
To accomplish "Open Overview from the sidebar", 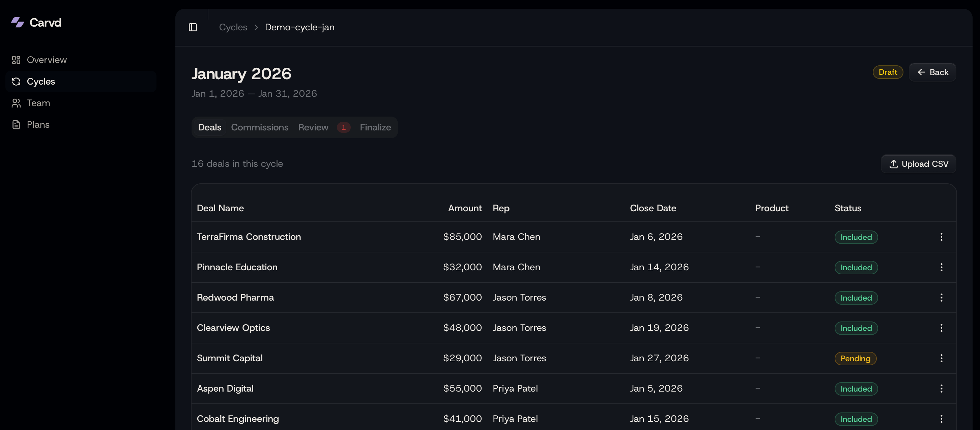I will pos(47,60).
